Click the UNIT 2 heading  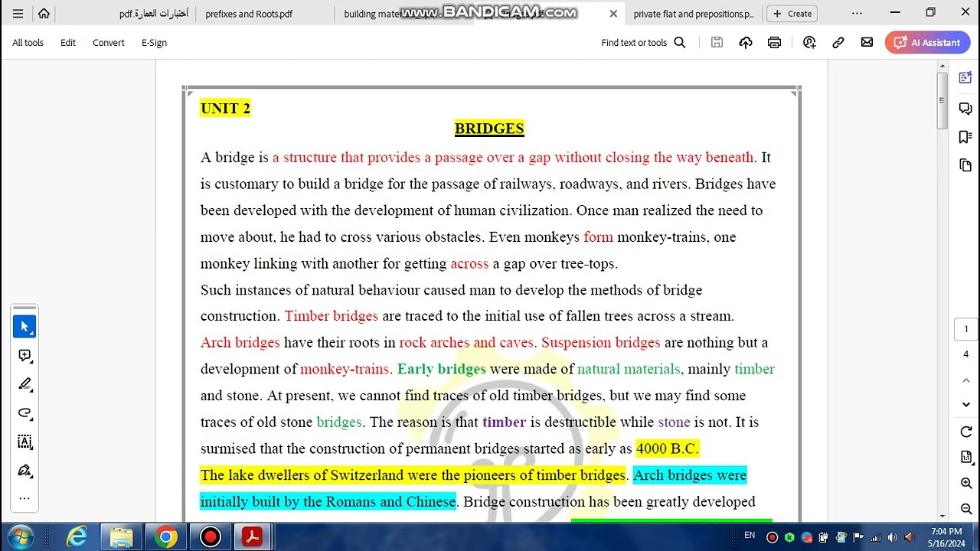coord(225,108)
